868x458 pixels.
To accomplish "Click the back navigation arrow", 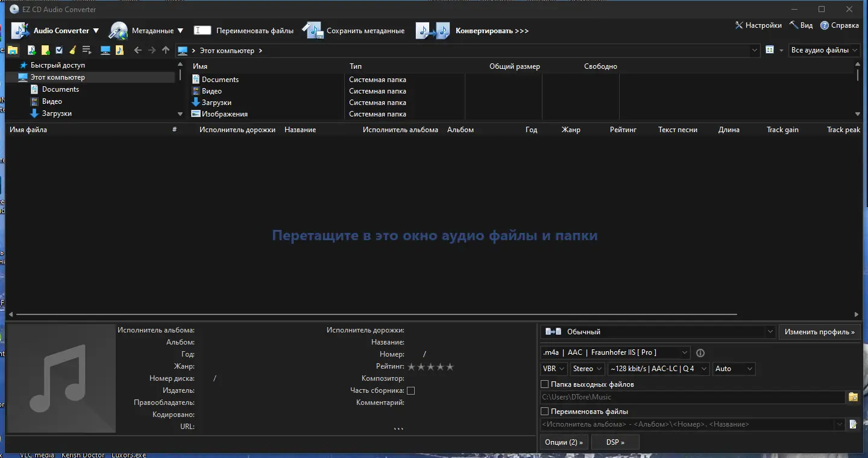I will pos(138,50).
